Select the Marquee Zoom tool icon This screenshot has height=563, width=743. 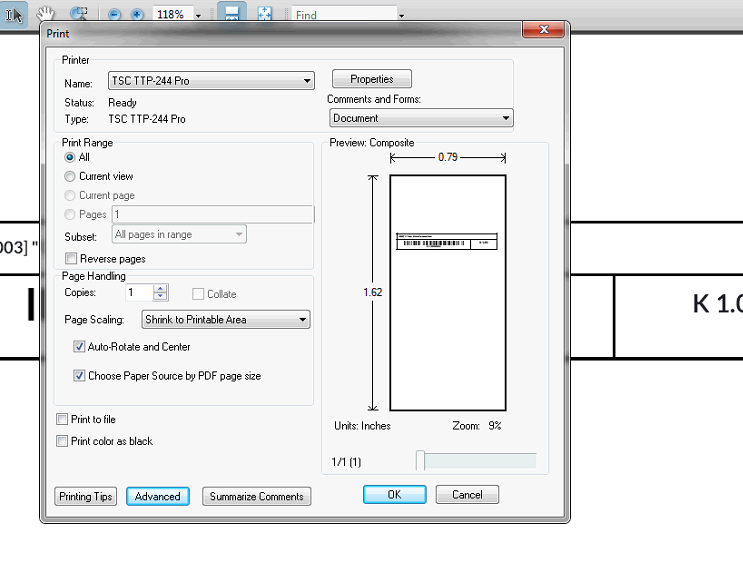pos(79,13)
